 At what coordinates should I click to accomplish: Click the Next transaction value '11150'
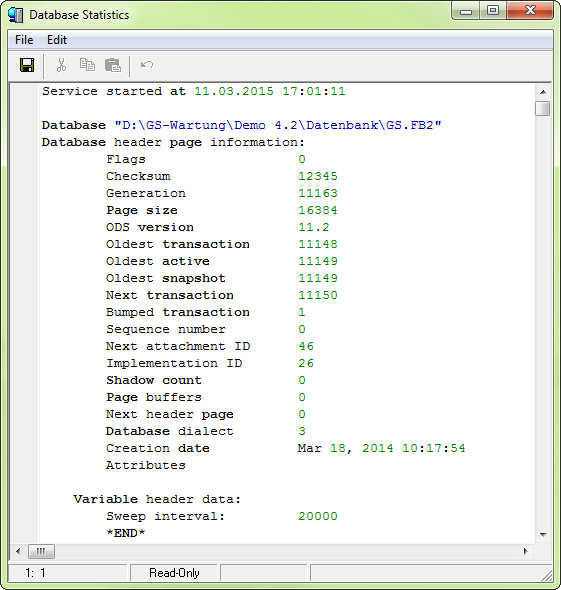tap(318, 295)
